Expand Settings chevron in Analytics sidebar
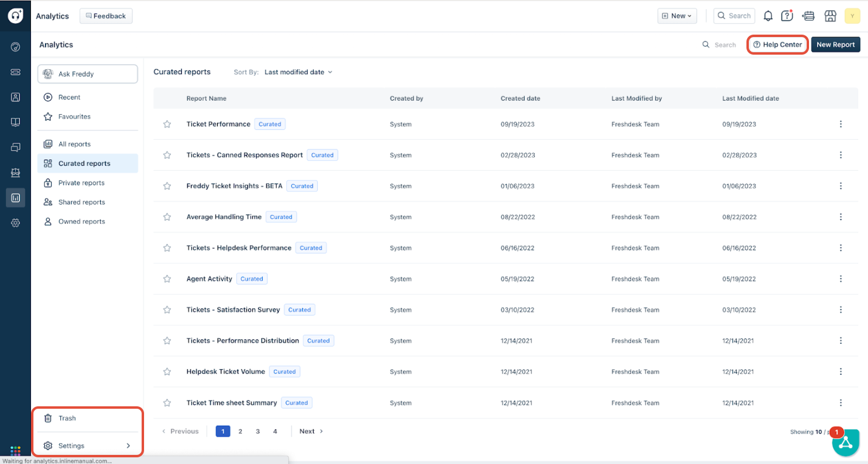 click(x=128, y=446)
